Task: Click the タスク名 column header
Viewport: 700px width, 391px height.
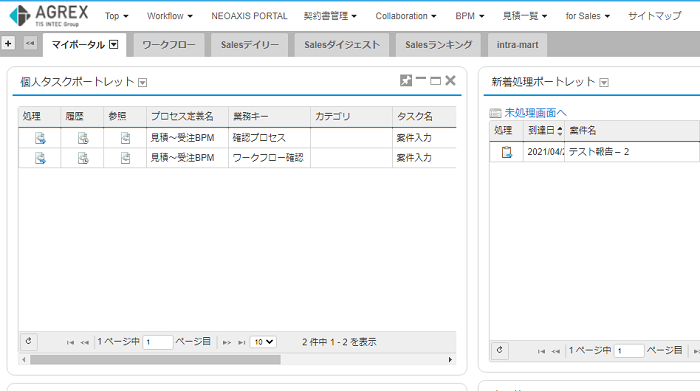Action: point(424,116)
